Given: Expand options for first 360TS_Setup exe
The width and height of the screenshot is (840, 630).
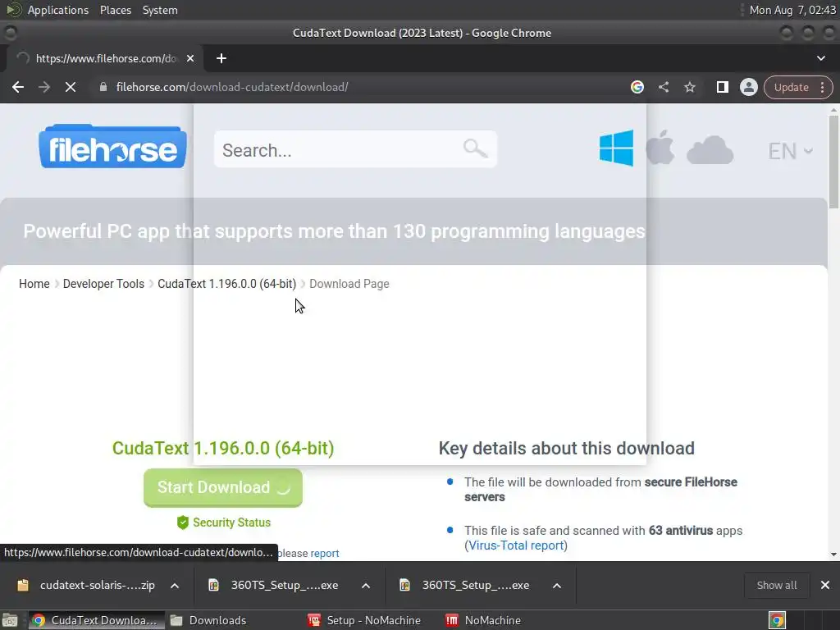Looking at the screenshot, I should pos(366,586).
